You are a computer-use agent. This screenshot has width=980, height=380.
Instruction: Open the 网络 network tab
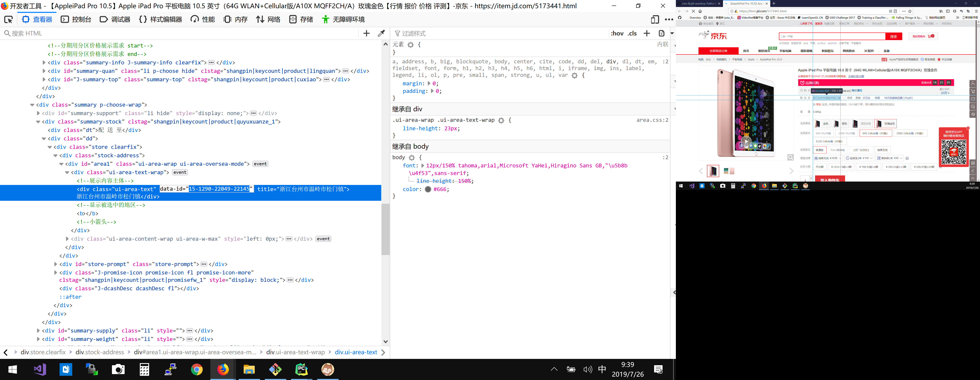268,19
